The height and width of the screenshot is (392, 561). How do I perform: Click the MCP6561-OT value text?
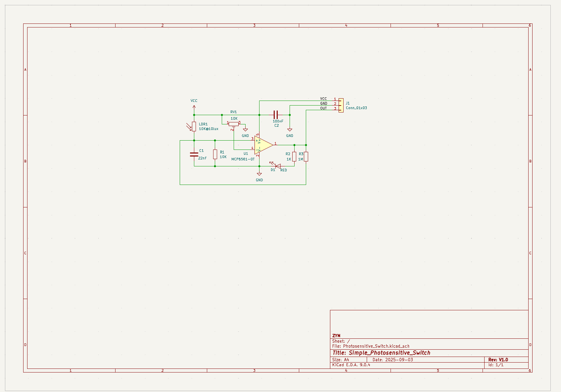click(243, 159)
